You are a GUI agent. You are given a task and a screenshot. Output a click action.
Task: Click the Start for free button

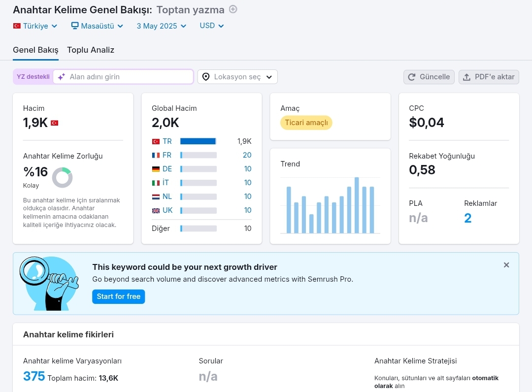[x=118, y=296]
